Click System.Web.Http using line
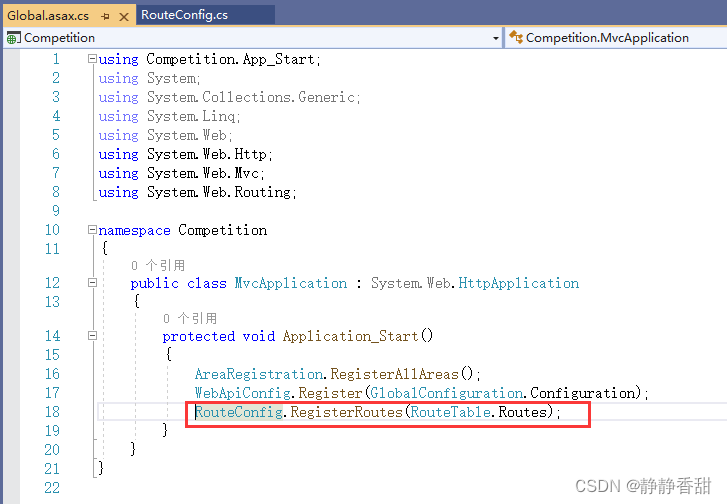The image size is (727, 504). click(185, 154)
